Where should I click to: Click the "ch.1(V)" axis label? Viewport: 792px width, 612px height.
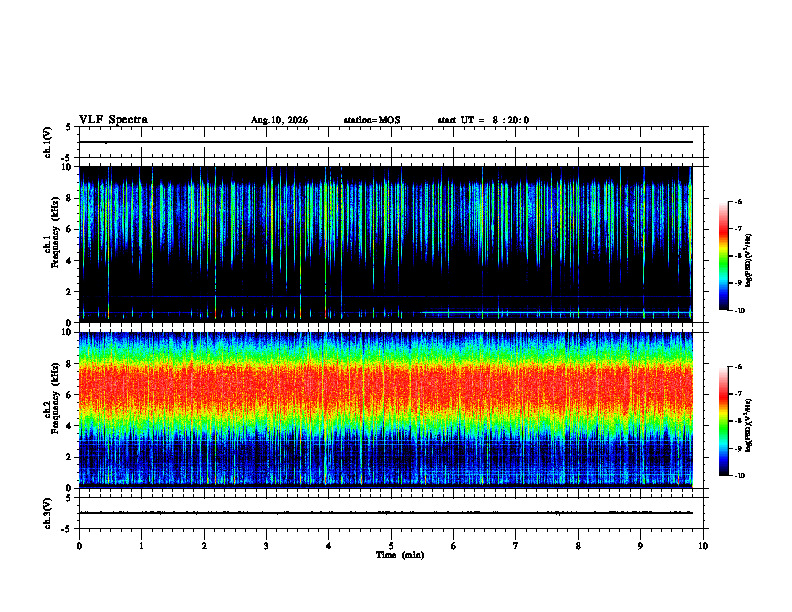click(x=48, y=142)
